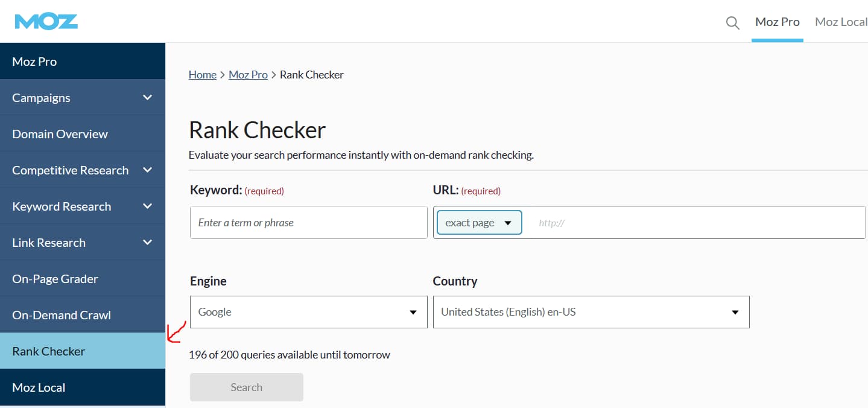The height and width of the screenshot is (408, 868).
Task: Switch to the Moz Local tab
Action: [841, 22]
